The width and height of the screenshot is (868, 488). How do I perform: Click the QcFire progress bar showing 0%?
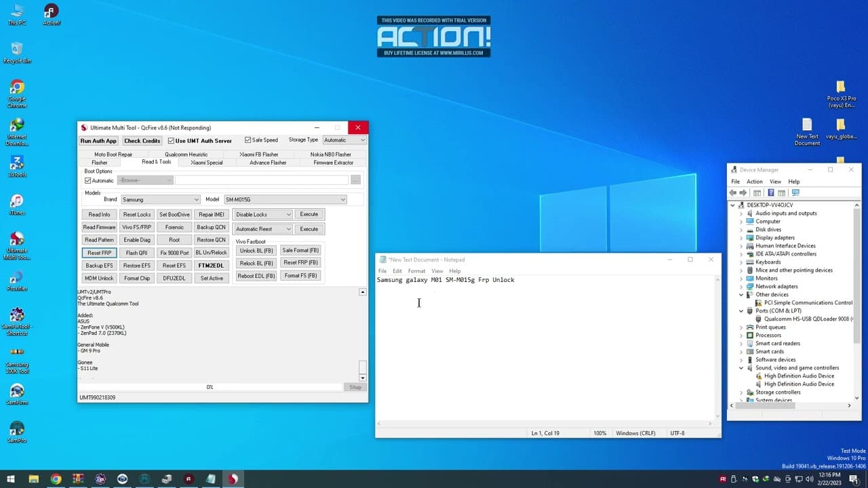point(210,387)
